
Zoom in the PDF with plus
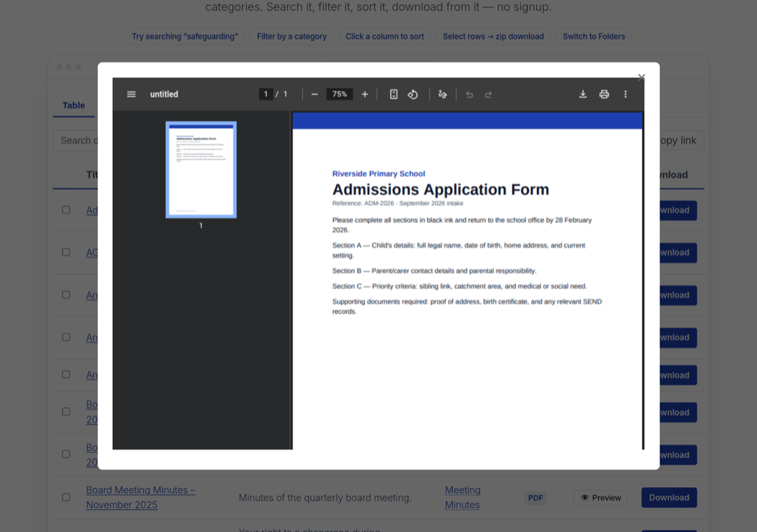point(365,94)
